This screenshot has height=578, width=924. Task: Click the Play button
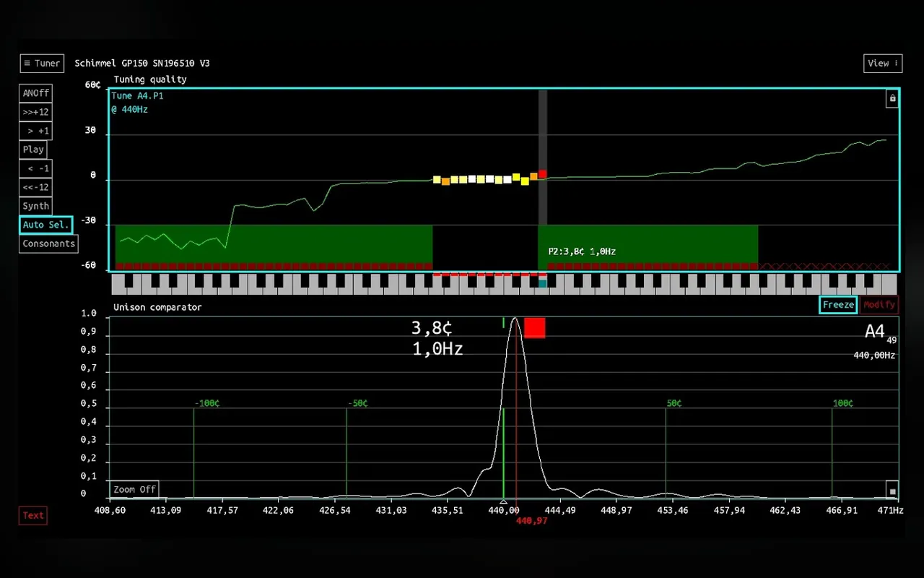click(33, 150)
